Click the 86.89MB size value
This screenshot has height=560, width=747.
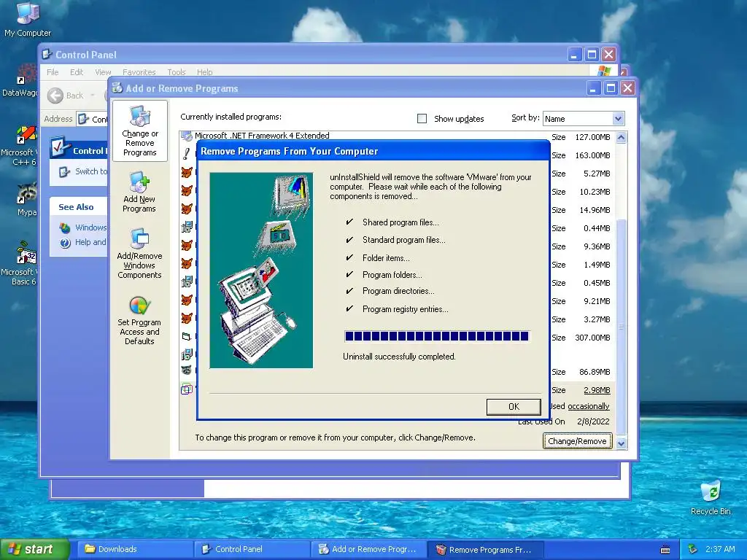[x=595, y=372]
